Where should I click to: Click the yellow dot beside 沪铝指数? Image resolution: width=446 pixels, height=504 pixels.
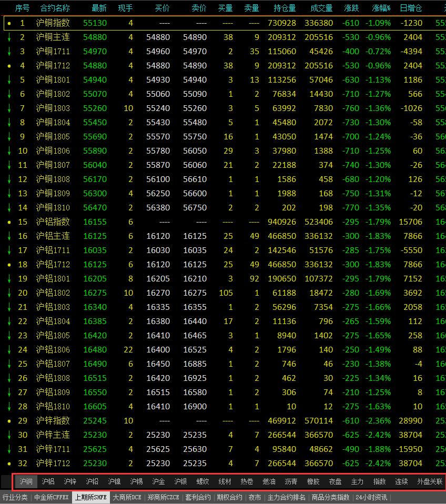9,222
